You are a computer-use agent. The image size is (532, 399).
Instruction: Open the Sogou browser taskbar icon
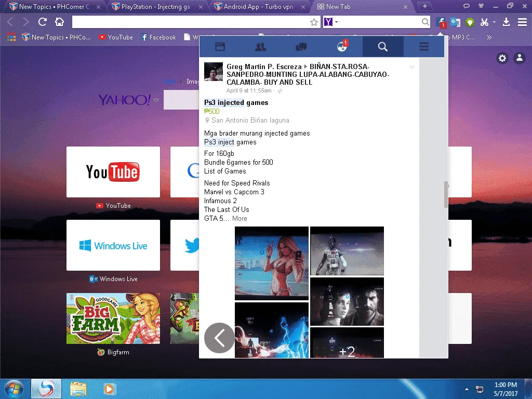coord(46,389)
